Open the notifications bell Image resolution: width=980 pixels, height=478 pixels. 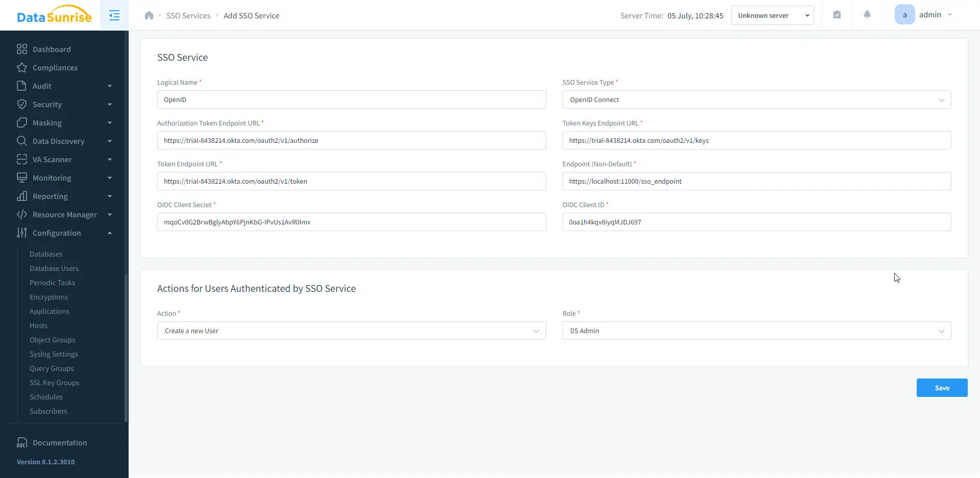point(867,15)
